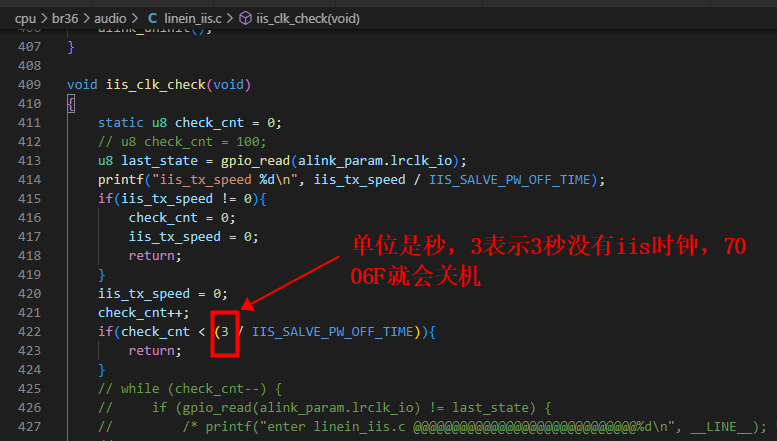Click 'iis_tx_speed = 0;' on line 420
Viewport: 777px width, 441px height.
(163, 294)
